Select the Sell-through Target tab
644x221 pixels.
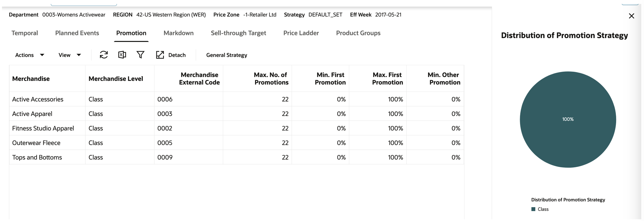pyautogui.click(x=238, y=33)
